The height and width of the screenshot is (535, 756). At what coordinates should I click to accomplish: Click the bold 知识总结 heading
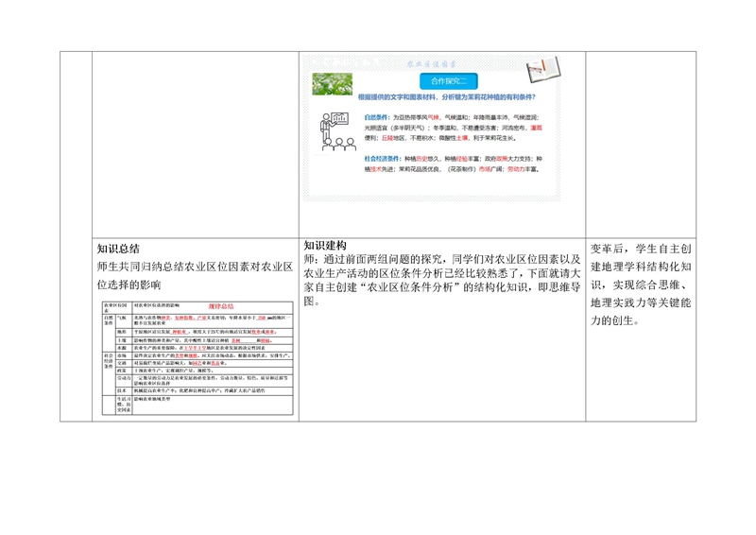[118, 250]
